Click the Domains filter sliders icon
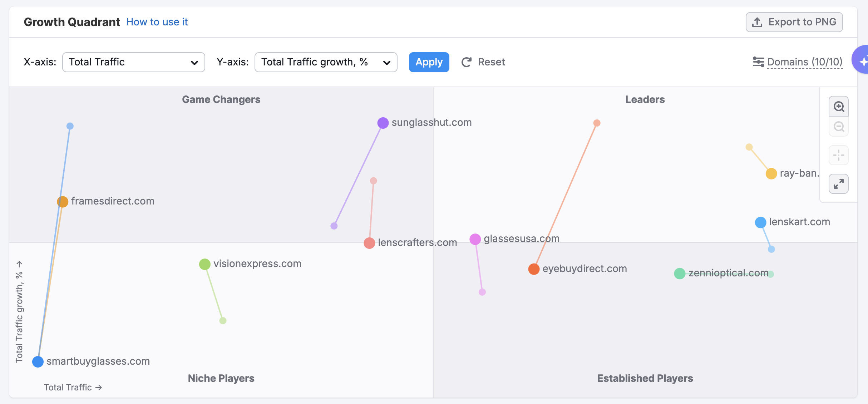868x404 pixels. [x=758, y=62]
